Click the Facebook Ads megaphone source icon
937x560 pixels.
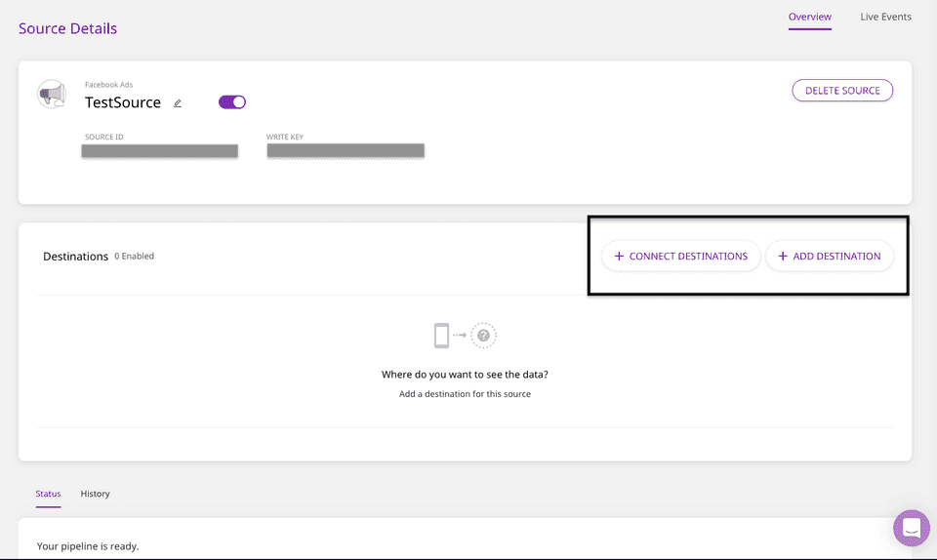51,95
